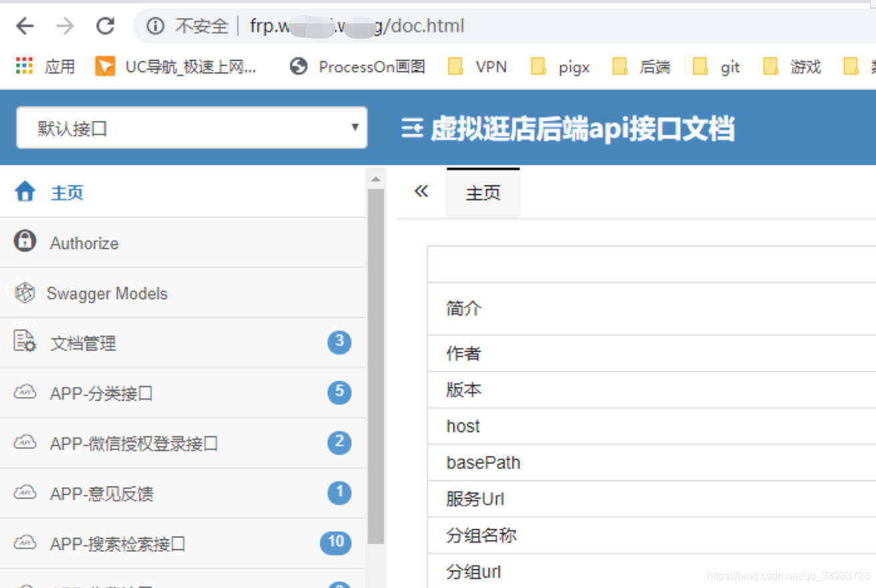
Task: Open the ProcessOn画图 bookmark
Action: (359, 66)
